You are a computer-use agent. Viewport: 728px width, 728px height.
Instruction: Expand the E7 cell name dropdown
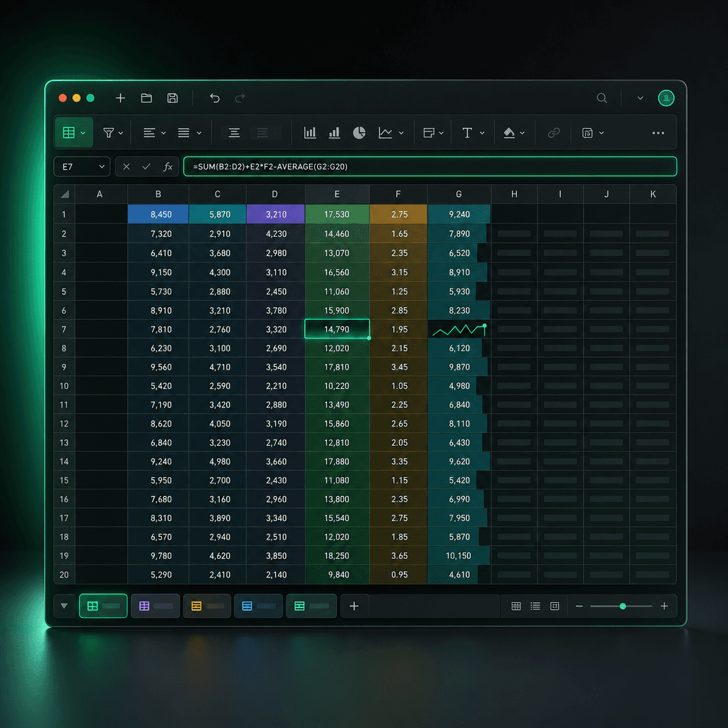pos(102,166)
